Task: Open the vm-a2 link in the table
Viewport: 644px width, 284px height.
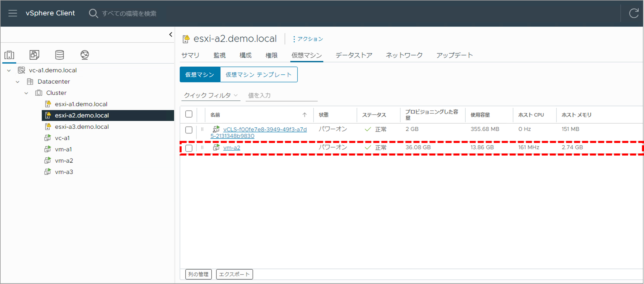Action: [232, 148]
